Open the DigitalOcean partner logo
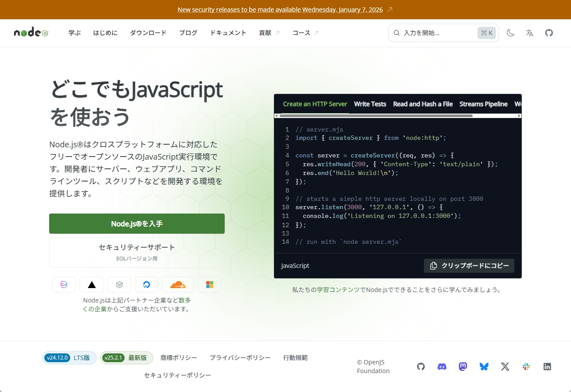This screenshot has height=392, width=571. (147, 285)
